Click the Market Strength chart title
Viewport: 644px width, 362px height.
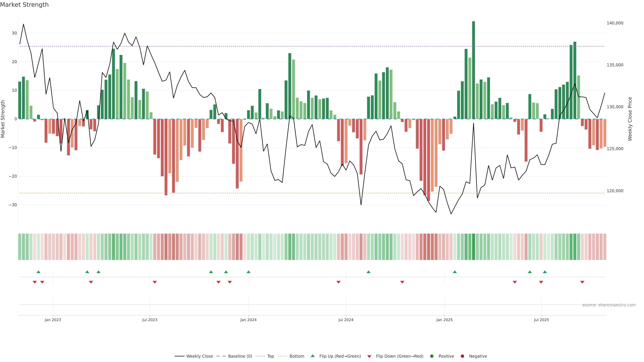click(24, 5)
